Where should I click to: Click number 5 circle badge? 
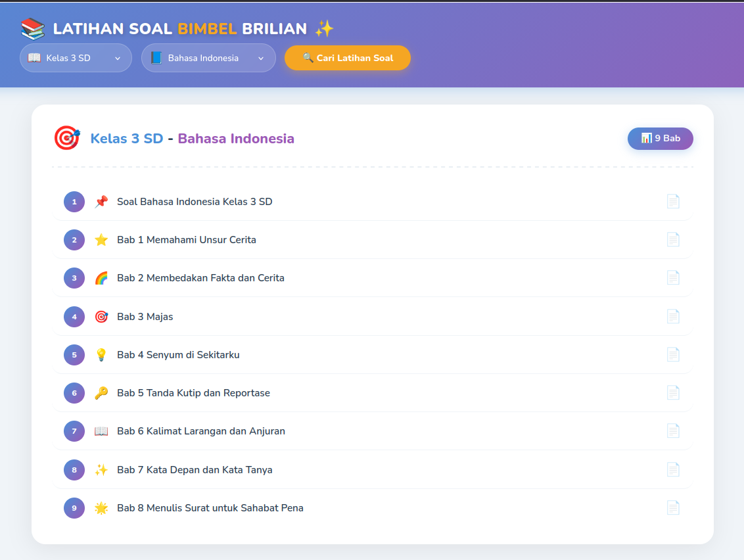(x=74, y=354)
